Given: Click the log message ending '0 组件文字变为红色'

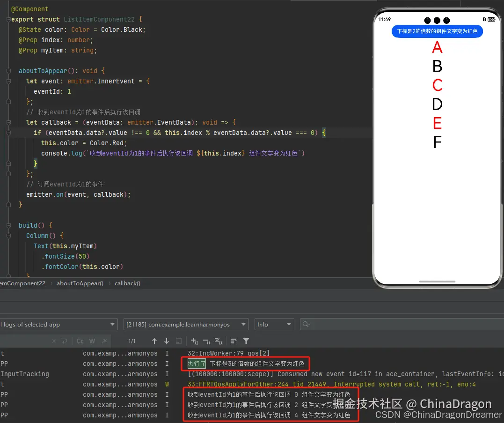Looking at the screenshot, I should (269, 394).
